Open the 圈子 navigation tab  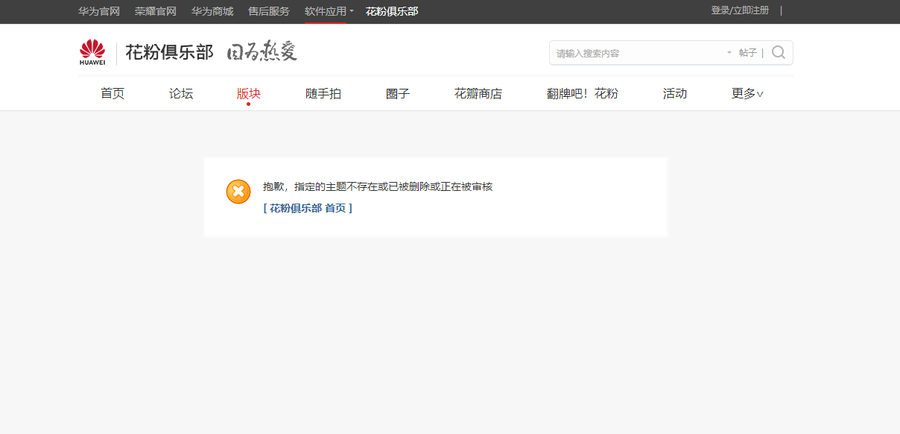tap(398, 94)
